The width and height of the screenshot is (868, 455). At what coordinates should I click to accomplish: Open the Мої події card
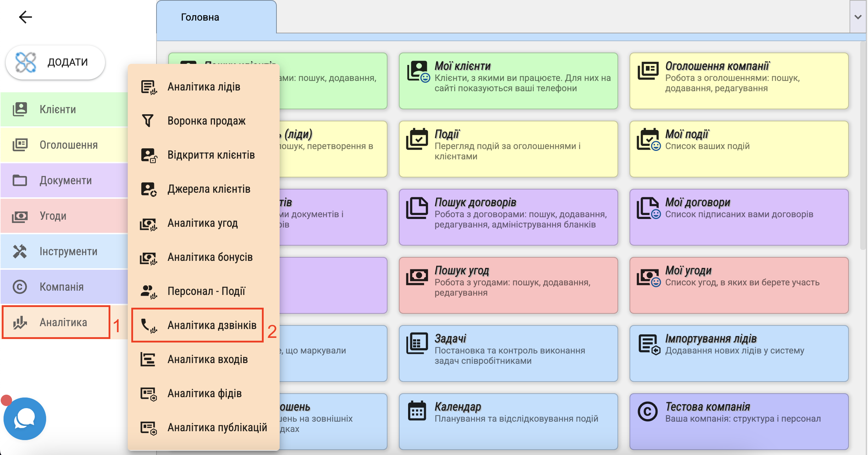click(x=739, y=149)
